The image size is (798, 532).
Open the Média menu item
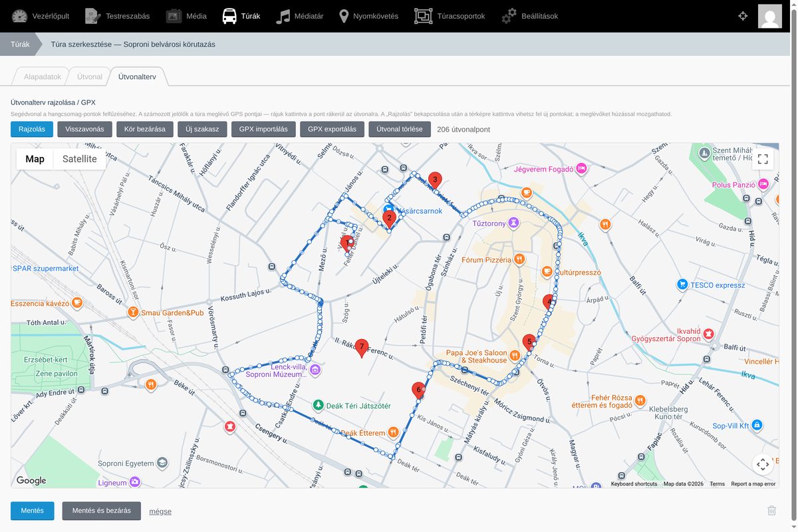186,16
